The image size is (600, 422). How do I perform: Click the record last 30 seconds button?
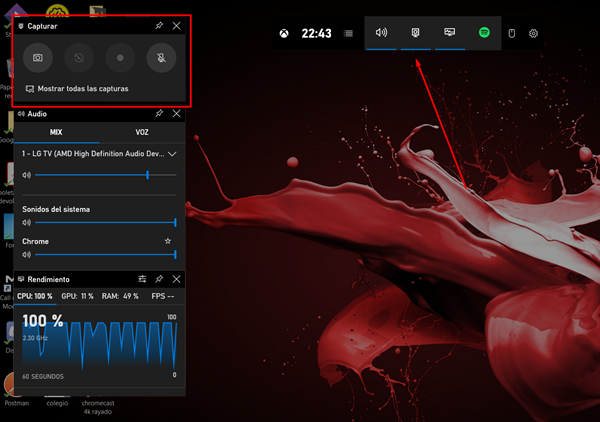80,58
